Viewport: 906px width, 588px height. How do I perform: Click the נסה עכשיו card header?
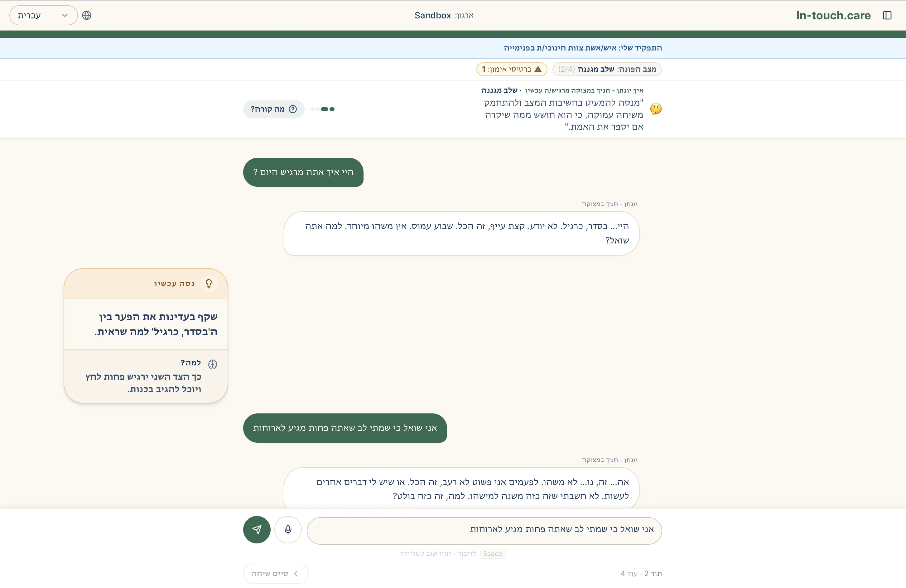click(x=146, y=284)
